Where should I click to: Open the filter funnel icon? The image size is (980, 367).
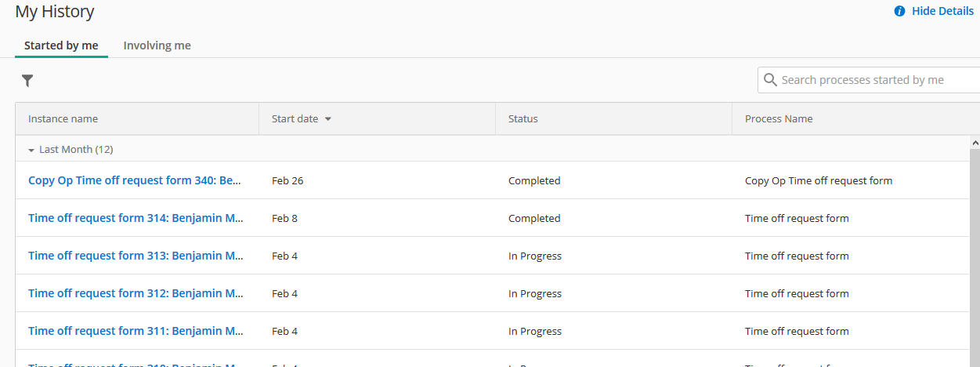pyautogui.click(x=27, y=80)
